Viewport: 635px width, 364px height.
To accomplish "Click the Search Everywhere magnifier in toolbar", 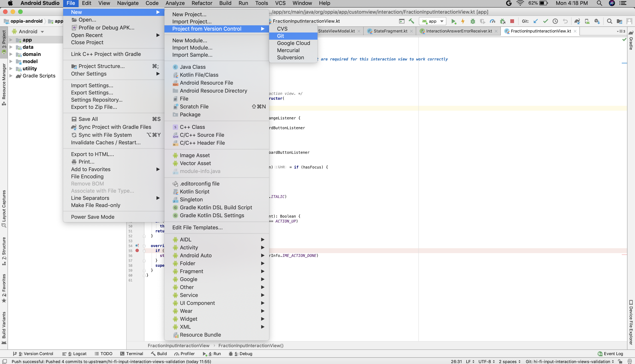I will 609,22.
